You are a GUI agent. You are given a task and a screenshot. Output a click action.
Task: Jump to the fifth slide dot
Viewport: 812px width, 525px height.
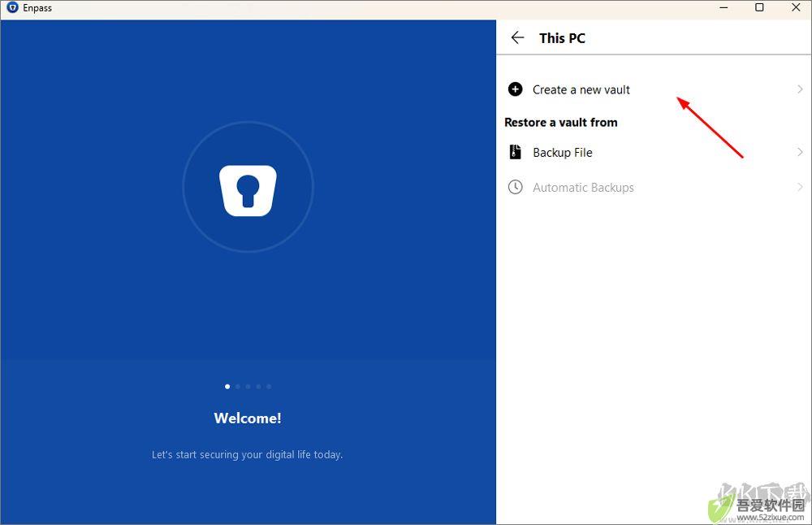pos(269,387)
